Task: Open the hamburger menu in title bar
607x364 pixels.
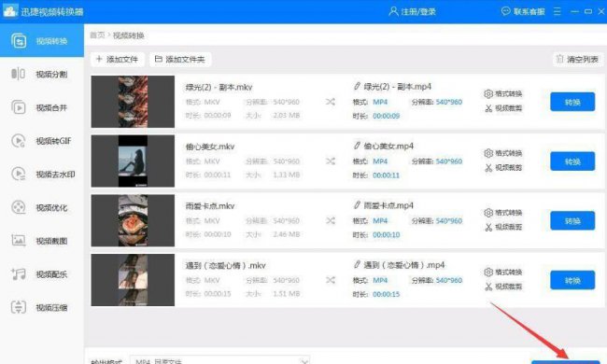Action: click(x=558, y=11)
